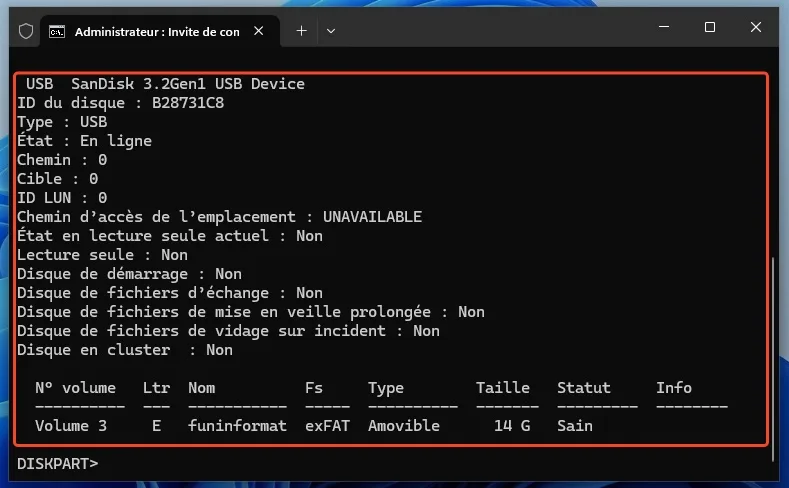Click the line 'État en lecture seule actuel : Non'

pos(170,235)
